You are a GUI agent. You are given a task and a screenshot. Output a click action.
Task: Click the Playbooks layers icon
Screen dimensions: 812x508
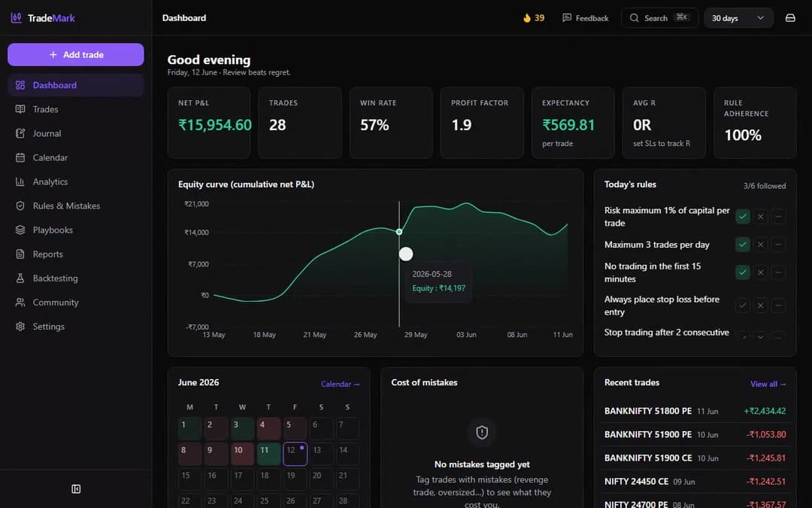(20, 230)
